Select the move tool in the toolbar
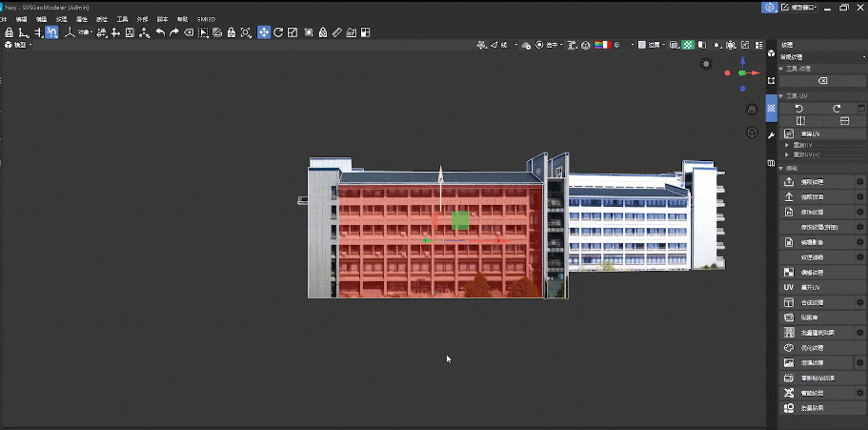This screenshot has width=868, height=430. [263, 32]
